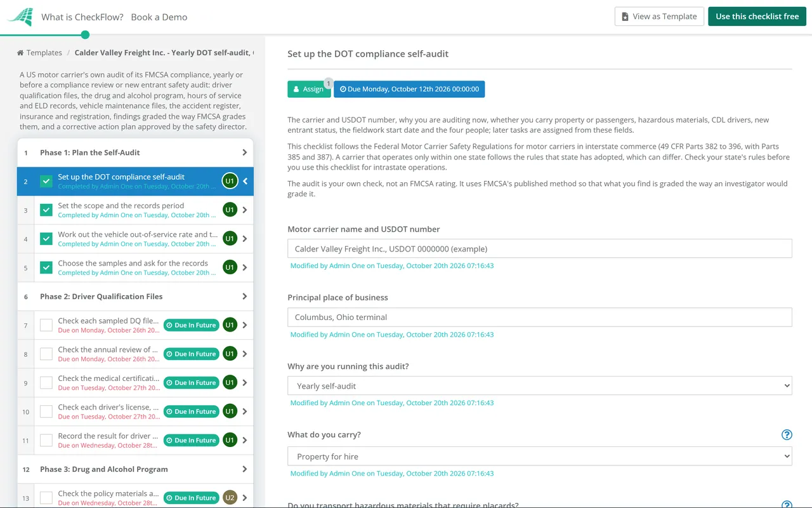Screen dimensions: 812x508
Task: Click 'Use this checklist free' button
Action: [757, 17]
